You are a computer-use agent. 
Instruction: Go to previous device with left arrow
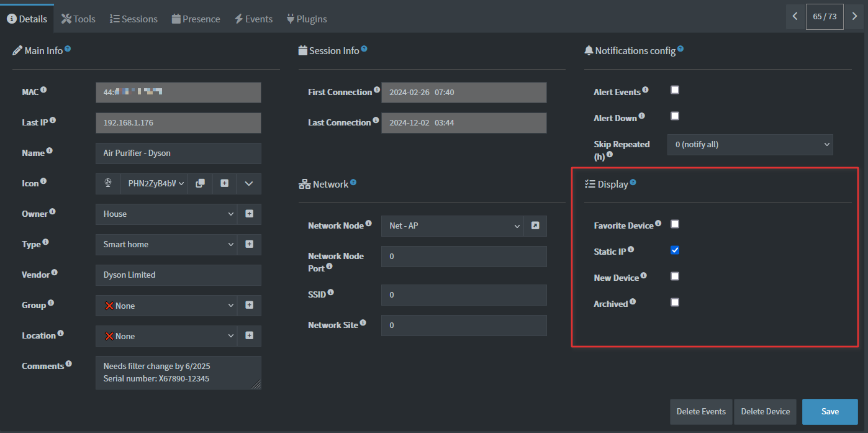(x=795, y=17)
